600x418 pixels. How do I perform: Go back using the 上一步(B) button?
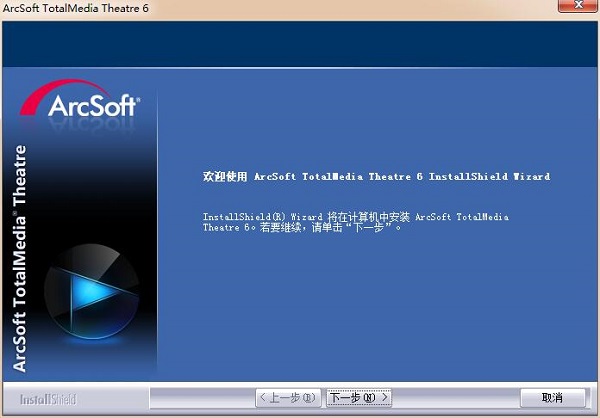pos(288,398)
